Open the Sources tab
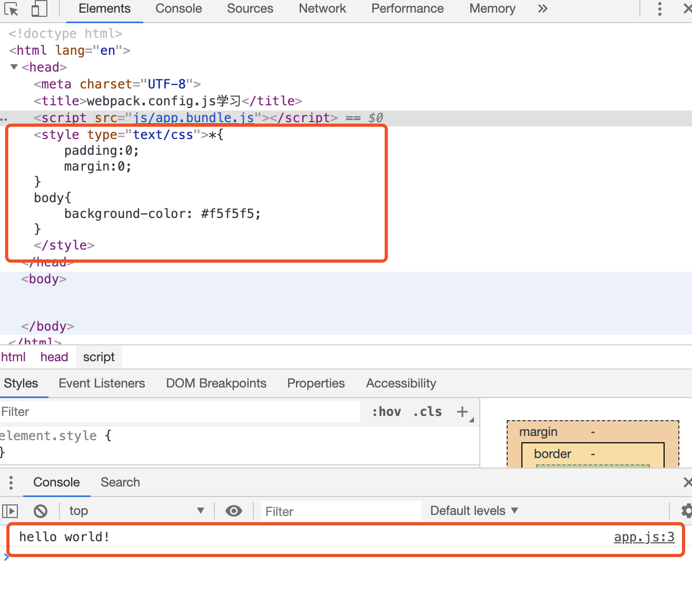Screen dimensions: 692x616 click(x=250, y=8)
